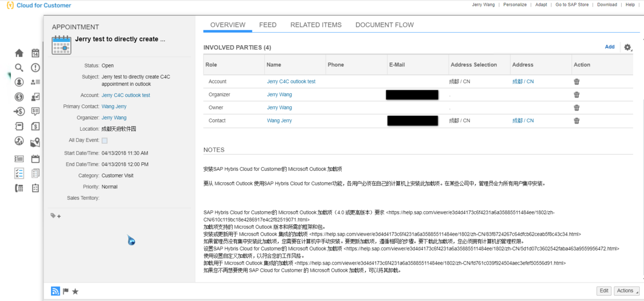
Task: Open the dollar coin sales icon
Action: coord(19,97)
